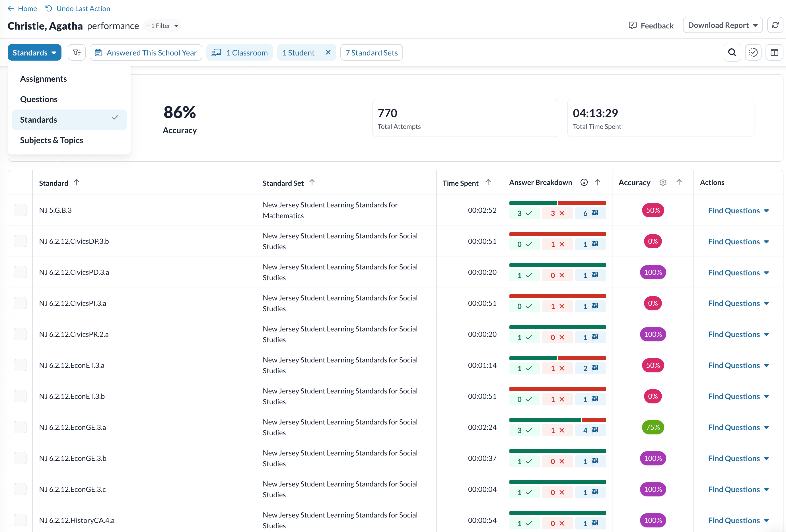This screenshot has height=532, width=786.
Task: Sort by Time Spent arrow
Action: pos(488,183)
